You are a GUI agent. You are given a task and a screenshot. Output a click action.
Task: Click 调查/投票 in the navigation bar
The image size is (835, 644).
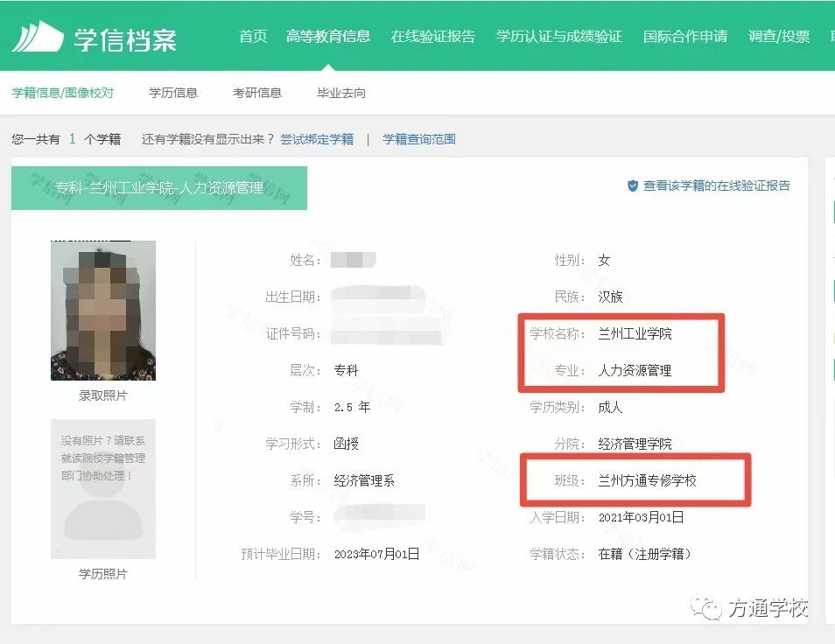tap(779, 37)
